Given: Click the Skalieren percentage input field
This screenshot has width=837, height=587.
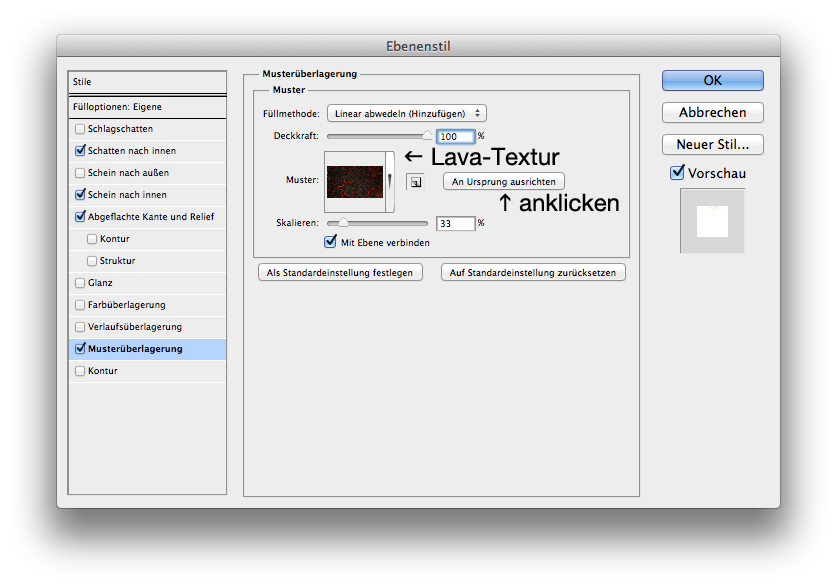Looking at the screenshot, I should 455,223.
